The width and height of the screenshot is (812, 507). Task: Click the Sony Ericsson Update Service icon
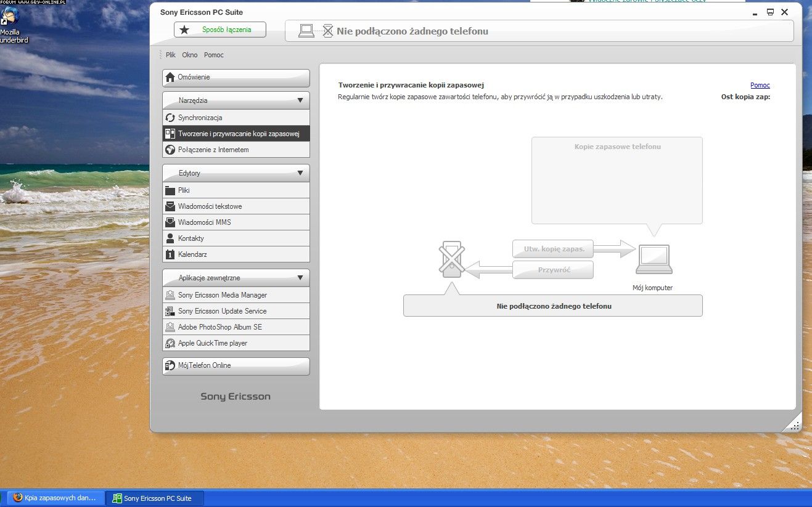pyautogui.click(x=170, y=311)
